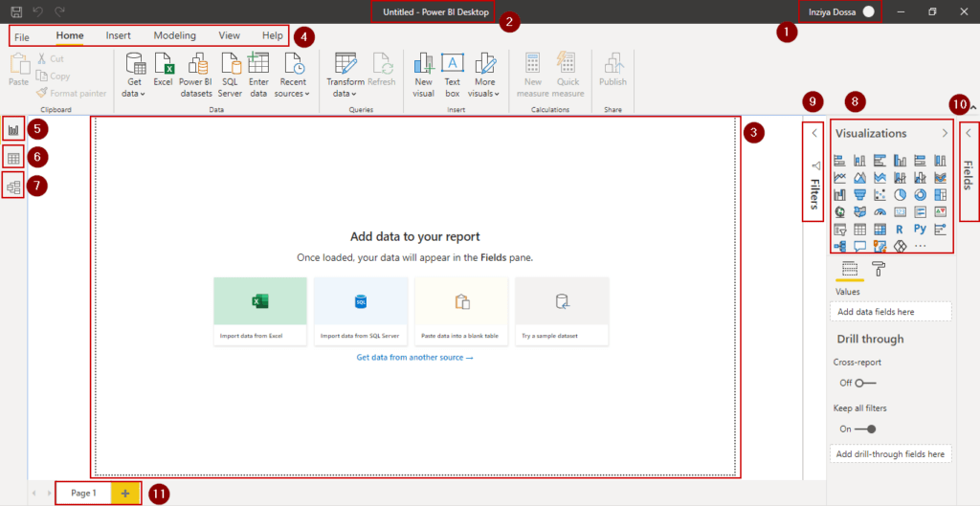
Task: Choose the Matrix visualization
Action: [880, 230]
